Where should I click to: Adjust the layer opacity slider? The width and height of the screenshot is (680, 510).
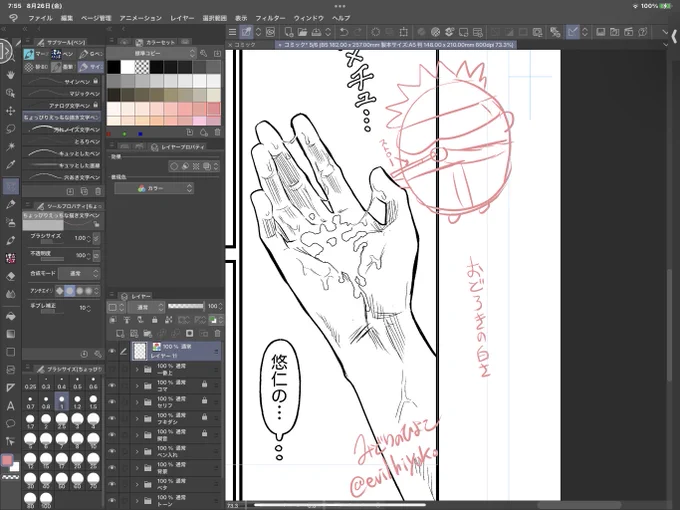click(x=186, y=306)
